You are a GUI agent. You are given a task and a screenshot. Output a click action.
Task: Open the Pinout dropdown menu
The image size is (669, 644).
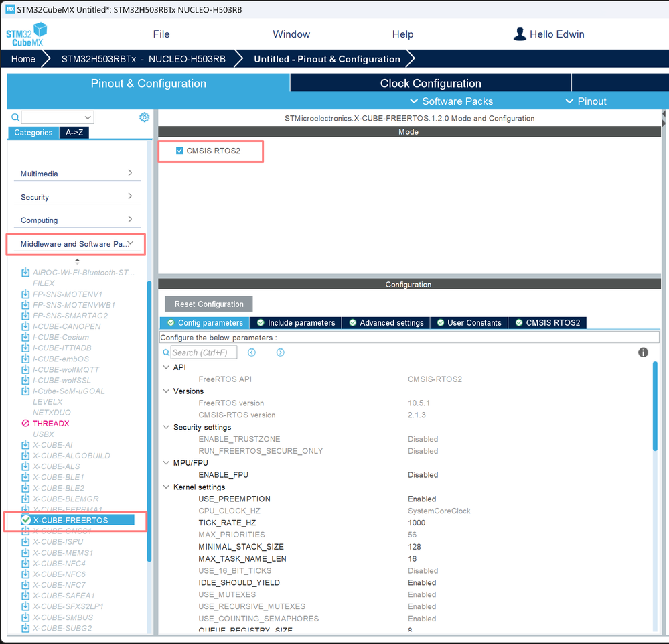click(x=586, y=101)
